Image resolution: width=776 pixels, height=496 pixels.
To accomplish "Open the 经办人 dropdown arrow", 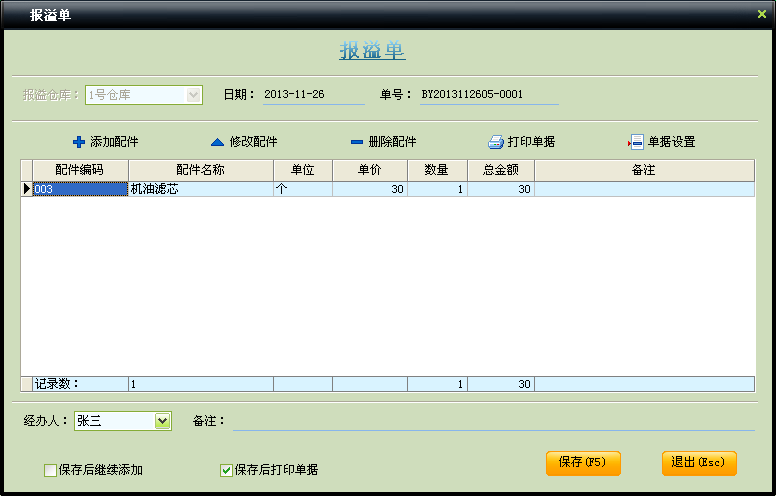I will (162, 421).
